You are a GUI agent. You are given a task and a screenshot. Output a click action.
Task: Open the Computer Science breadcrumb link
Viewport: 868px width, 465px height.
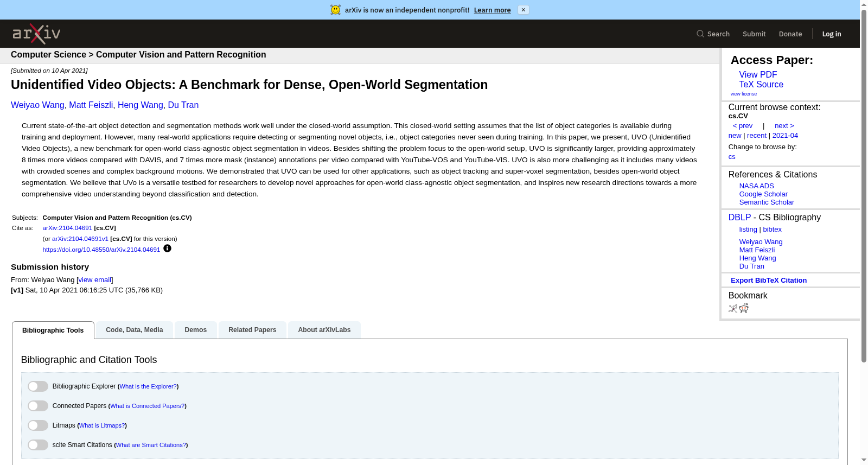point(48,55)
